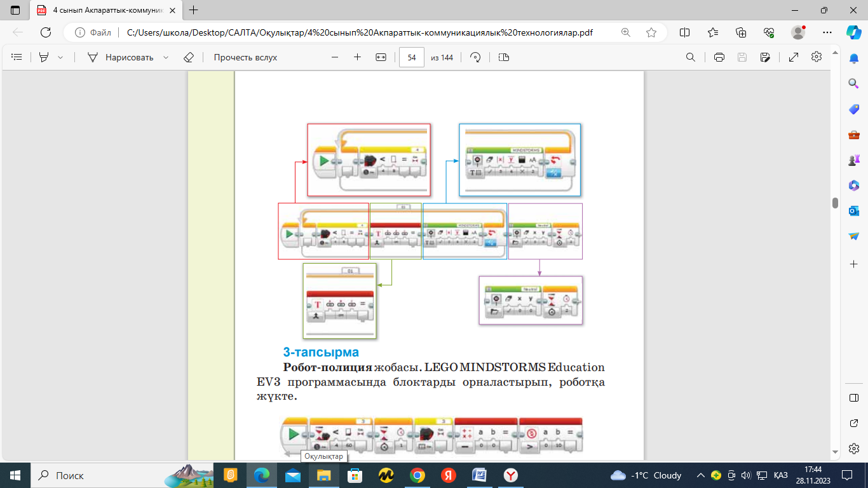
Task: Open sidebar Drop paper plane icon
Action: pyautogui.click(x=854, y=236)
